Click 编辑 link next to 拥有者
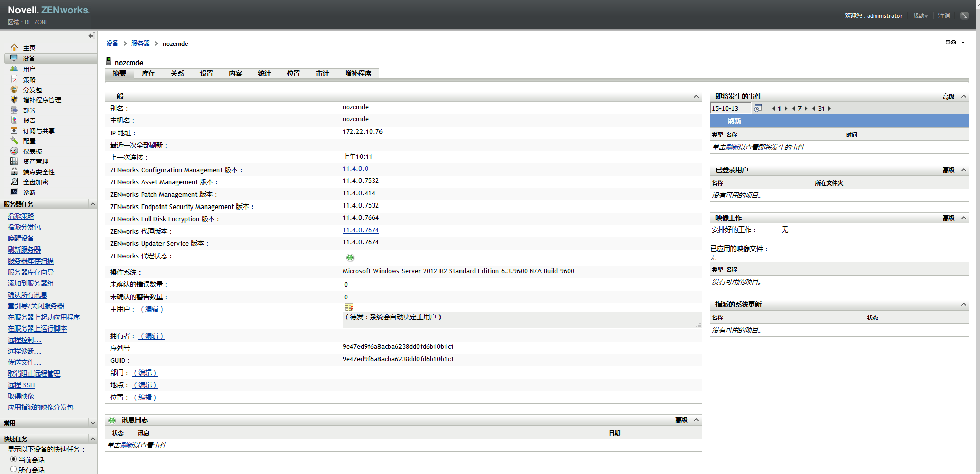 [152, 336]
